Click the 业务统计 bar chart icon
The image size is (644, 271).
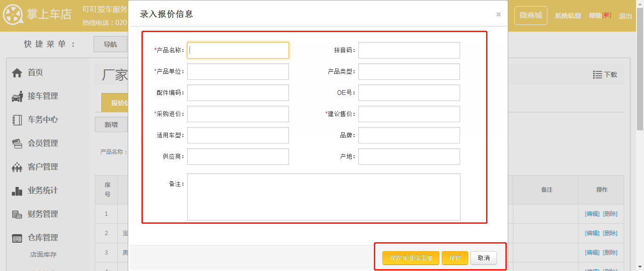17,191
